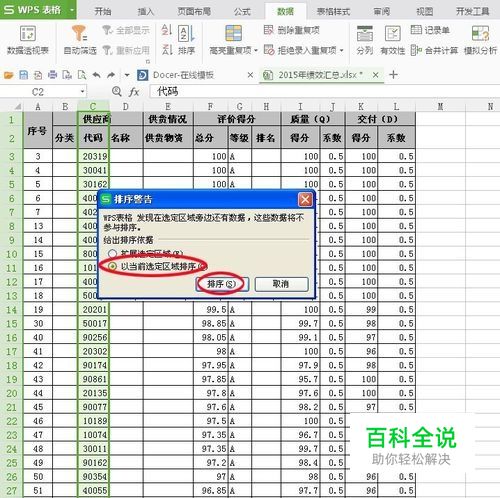Expand the 拒绝录入重复项 dropdown arrow
This screenshot has height=498, width=500.
[x=342, y=51]
